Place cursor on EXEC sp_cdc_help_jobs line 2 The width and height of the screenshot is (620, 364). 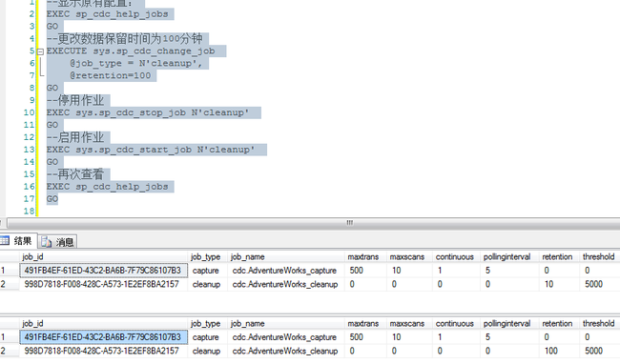pyautogui.click(x=107, y=14)
